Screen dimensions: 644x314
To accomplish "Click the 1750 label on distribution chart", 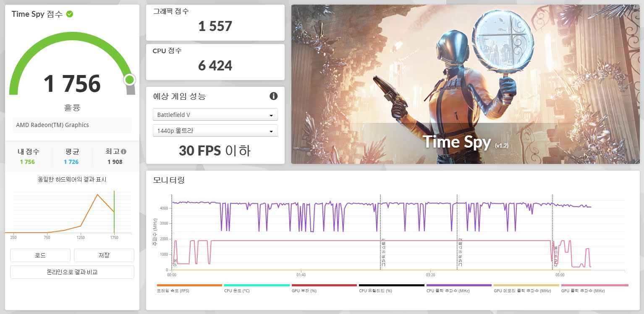I will (114, 238).
